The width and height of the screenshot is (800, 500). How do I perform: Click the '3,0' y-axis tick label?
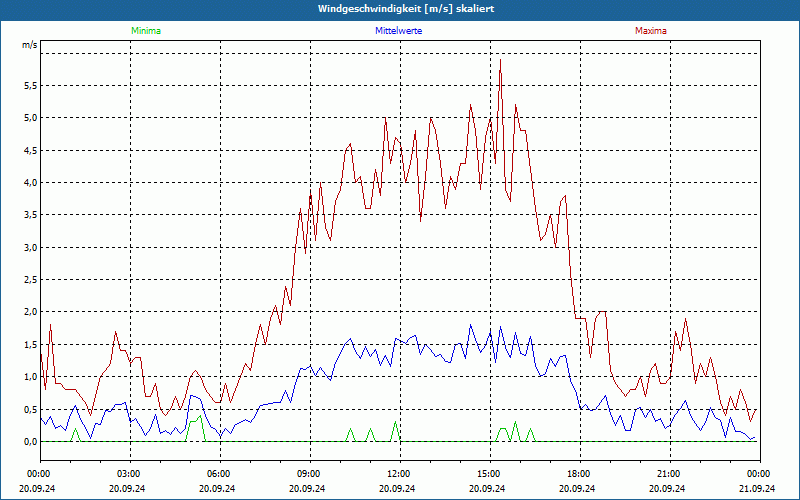click(x=31, y=247)
